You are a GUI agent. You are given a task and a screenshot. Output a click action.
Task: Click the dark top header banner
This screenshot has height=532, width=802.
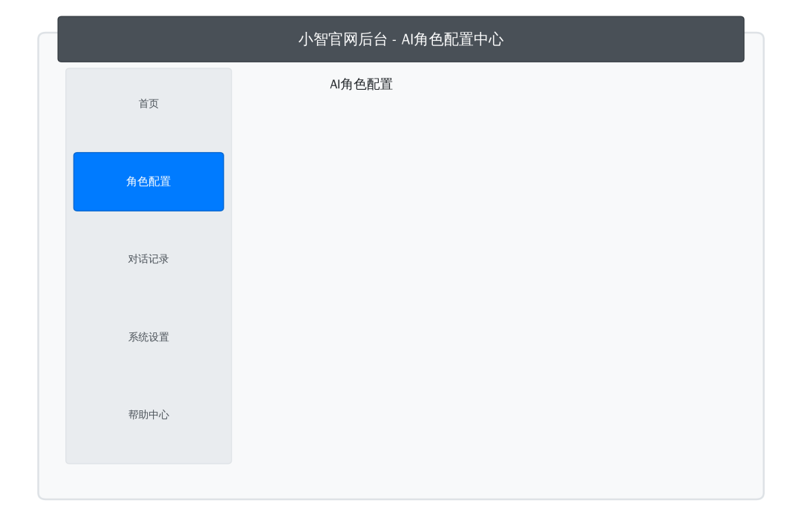[401, 39]
